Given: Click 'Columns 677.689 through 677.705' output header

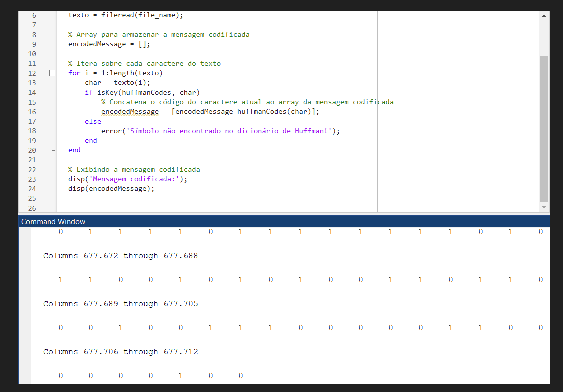Looking at the screenshot, I should point(120,304).
